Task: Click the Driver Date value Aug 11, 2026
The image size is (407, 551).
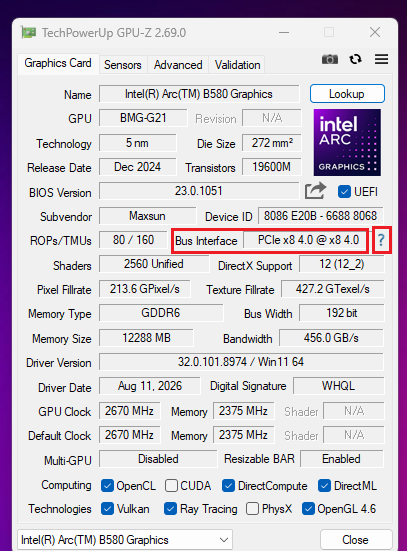Action: pos(150,386)
